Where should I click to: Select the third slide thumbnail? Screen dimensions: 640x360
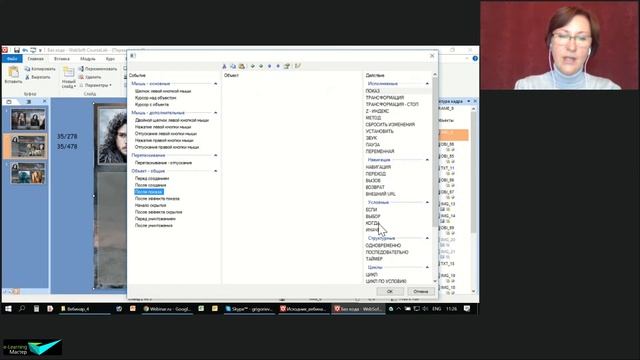click(x=28, y=173)
